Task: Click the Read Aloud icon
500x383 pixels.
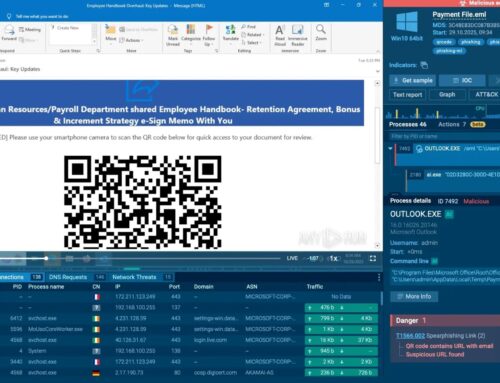Action: pos(280,30)
